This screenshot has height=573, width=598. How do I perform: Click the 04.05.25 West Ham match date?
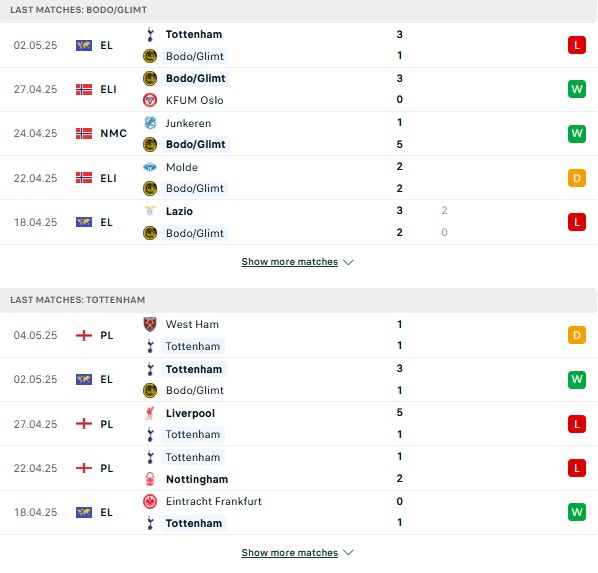click(35, 335)
